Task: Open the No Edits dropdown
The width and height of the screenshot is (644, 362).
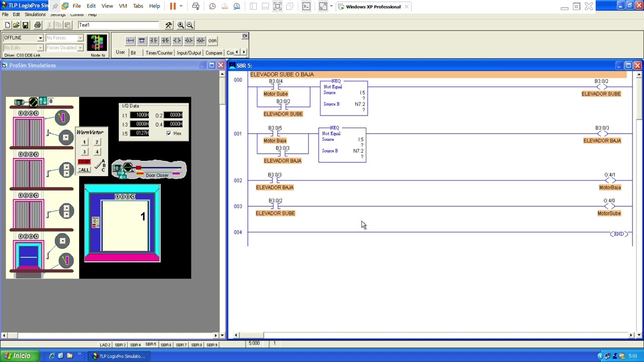Action: tap(40, 48)
